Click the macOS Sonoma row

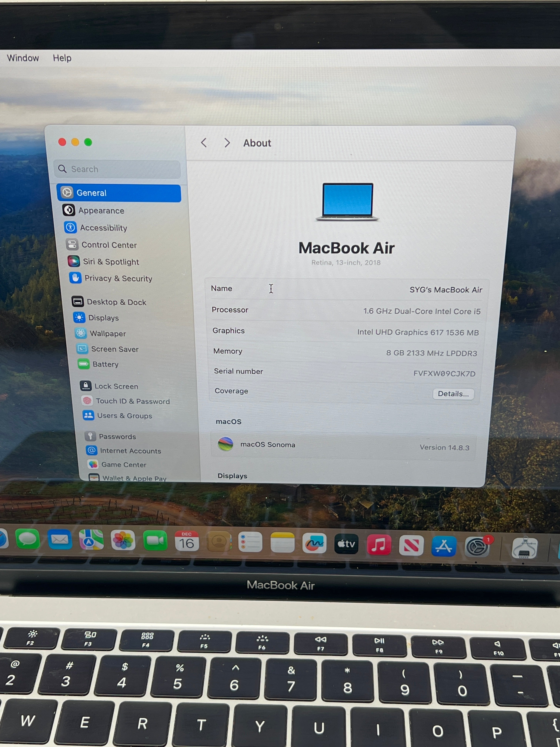(343, 445)
